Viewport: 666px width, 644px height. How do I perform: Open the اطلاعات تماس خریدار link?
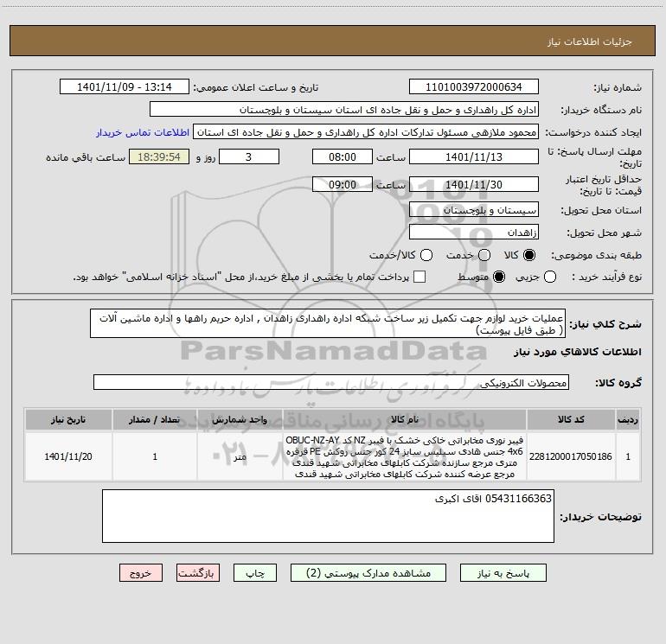(143, 132)
